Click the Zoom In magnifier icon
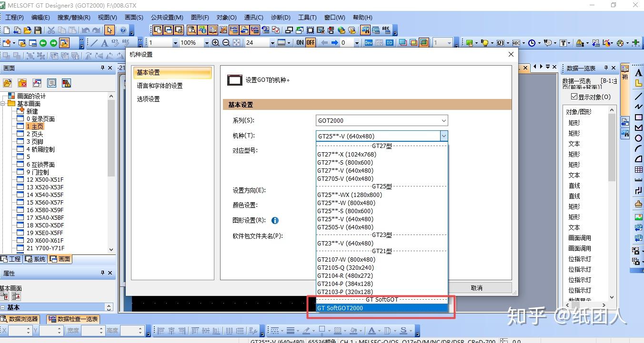The width and height of the screenshot is (644, 343). (x=216, y=42)
